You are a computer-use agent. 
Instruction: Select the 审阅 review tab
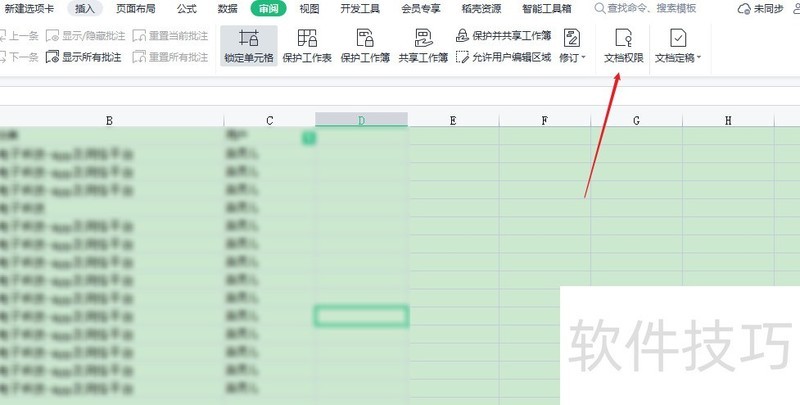[268, 9]
